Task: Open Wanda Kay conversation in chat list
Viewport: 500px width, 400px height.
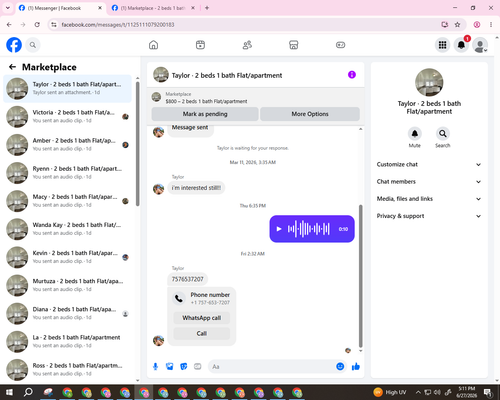Action: (x=67, y=229)
